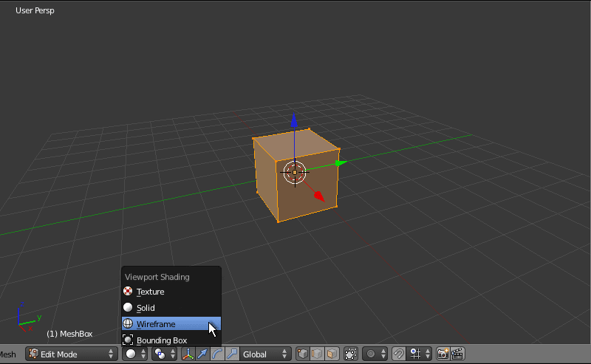Select Wireframe in Viewport Shading menu
Viewport: 591px width, 364px height.
[171, 324]
